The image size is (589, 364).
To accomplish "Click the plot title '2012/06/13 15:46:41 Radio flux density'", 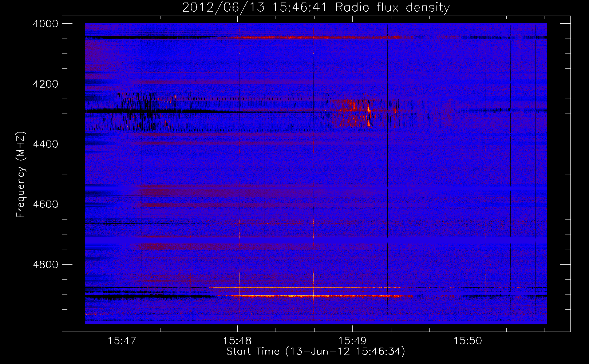I will click(316, 7).
